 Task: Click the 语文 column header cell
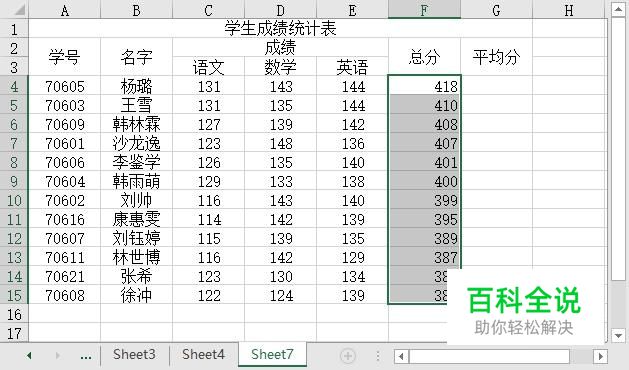click(208, 67)
